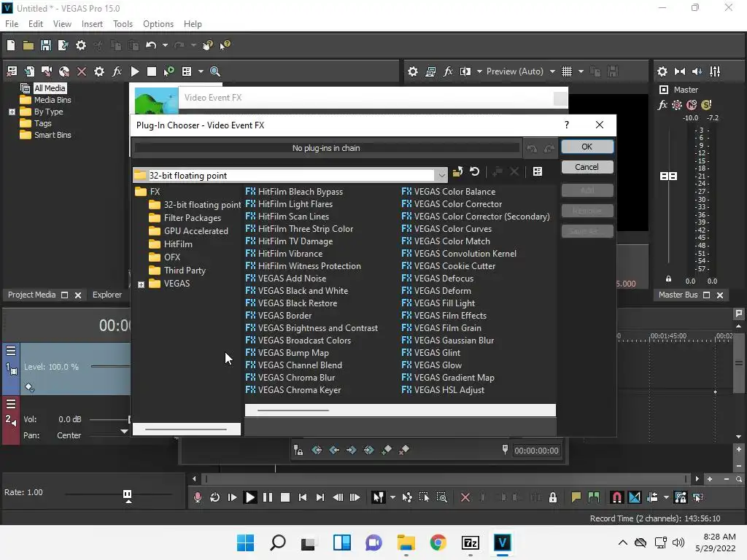This screenshot has width=747, height=560.
Task: Change Plug-In Chooser list view mode
Action: point(538,171)
